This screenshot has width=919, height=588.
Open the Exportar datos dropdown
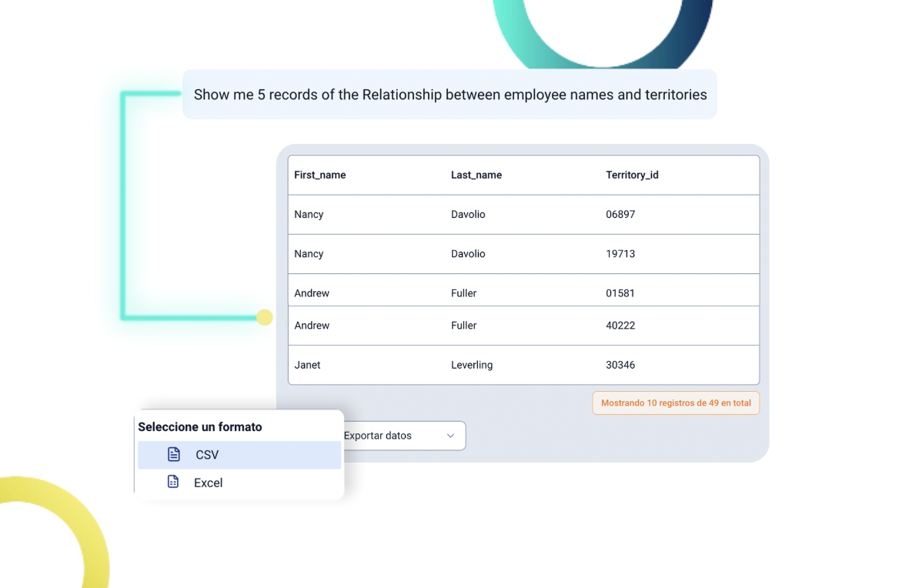(x=404, y=436)
